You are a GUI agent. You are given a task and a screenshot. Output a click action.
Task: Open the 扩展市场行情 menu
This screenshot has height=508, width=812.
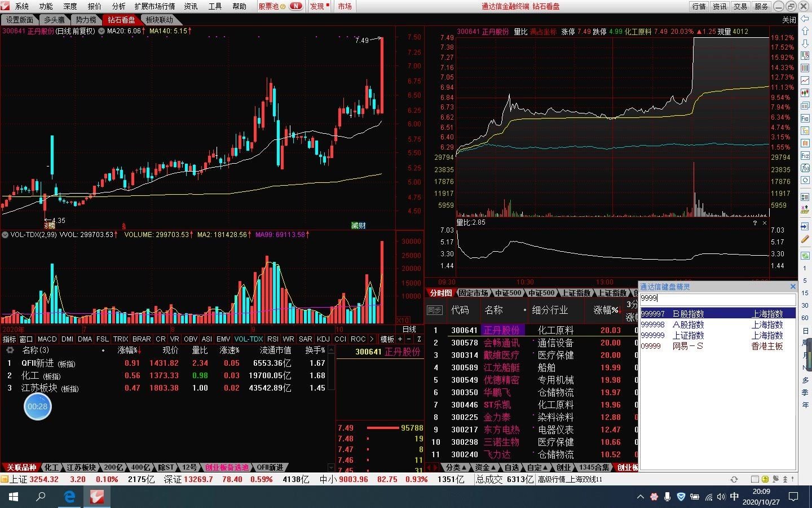click(x=155, y=6)
